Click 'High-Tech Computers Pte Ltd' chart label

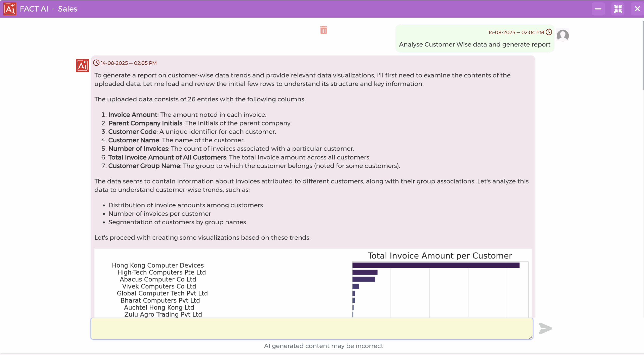pyautogui.click(x=162, y=272)
